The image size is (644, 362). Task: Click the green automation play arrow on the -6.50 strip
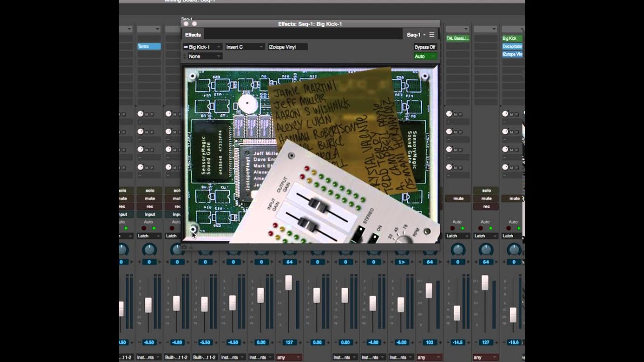(154, 228)
